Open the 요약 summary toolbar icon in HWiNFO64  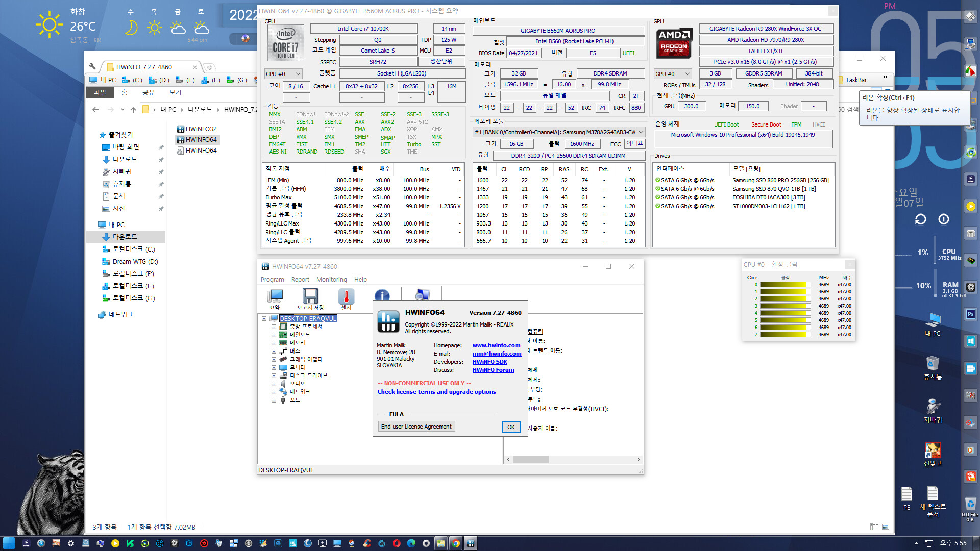tap(275, 299)
